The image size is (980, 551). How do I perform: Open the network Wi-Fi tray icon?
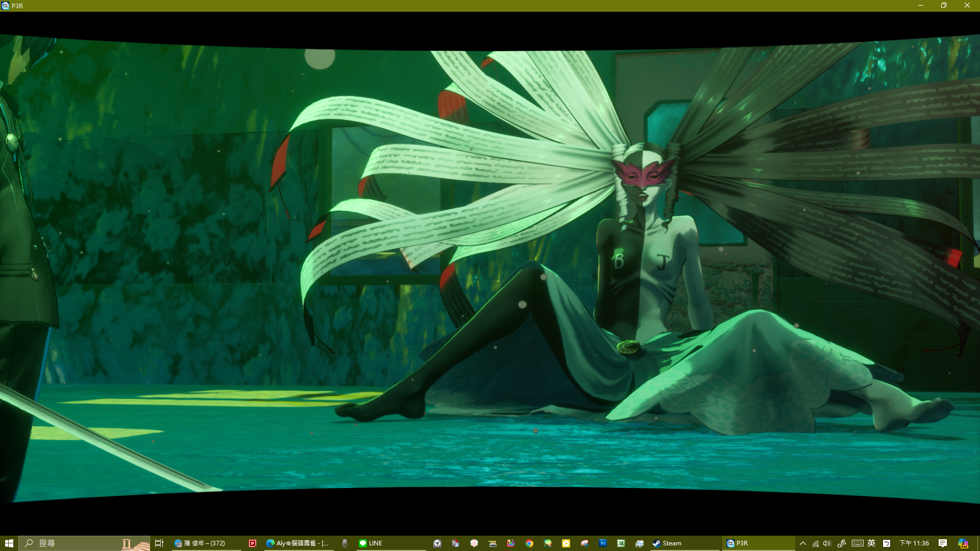click(x=816, y=543)
